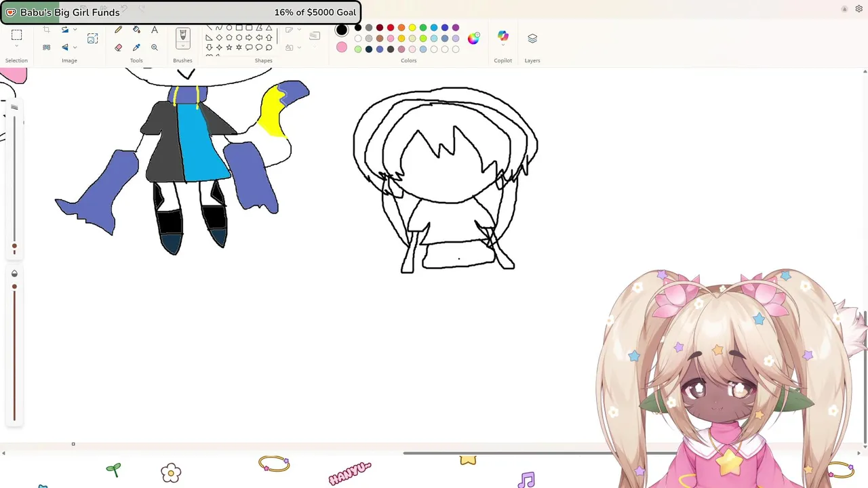Select the Right arrow shape
This screenshot has height=488, width=868.
(x=249, y=38)
